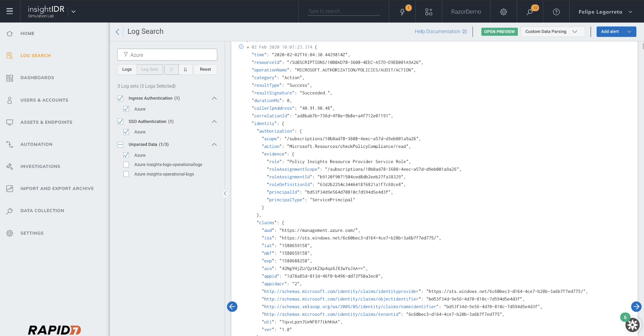Open Data Collection in the sidebar
644x336 pixels.
click(x=42, y=211)
